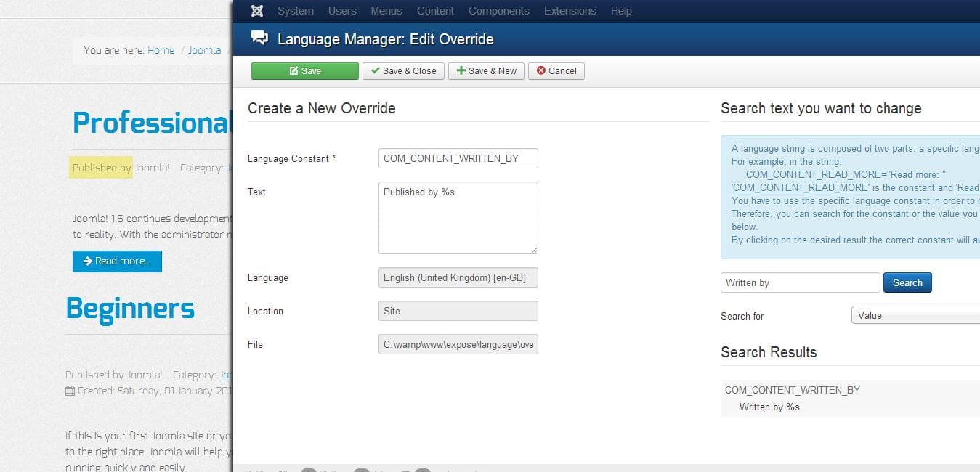Click the disabled Language field English (United Kingdom)
980x472 pixels.
click(458, 277)
